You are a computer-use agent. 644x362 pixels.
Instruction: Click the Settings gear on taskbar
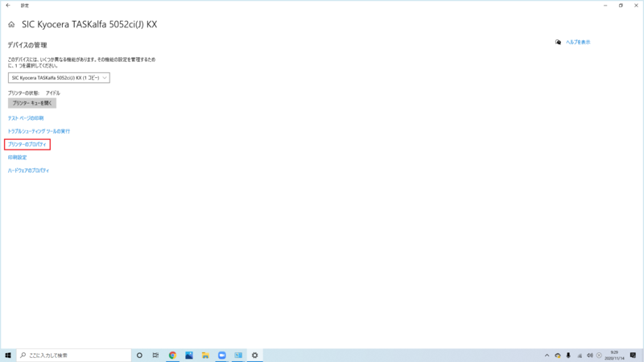[x=254, y=355]
